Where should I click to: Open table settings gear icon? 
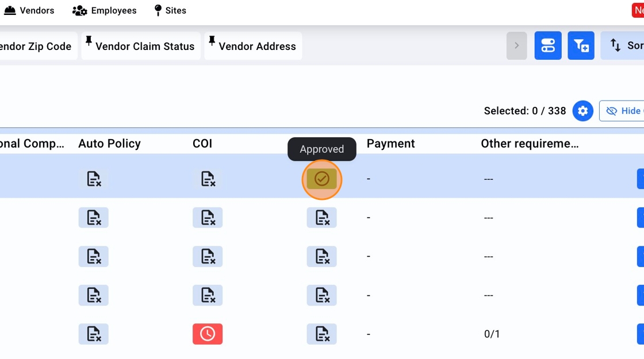[x=582, y=111]
